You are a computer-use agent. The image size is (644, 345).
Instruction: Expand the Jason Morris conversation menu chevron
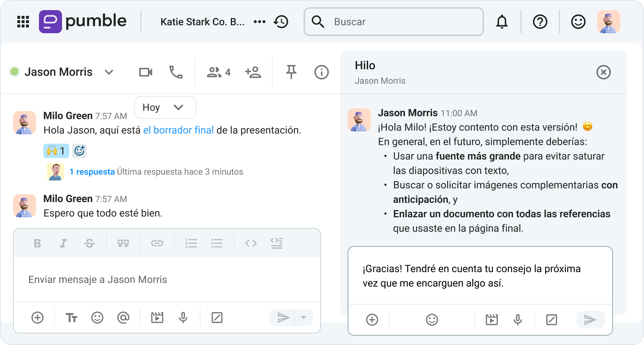pyautogui.click(x=109, y=72)
